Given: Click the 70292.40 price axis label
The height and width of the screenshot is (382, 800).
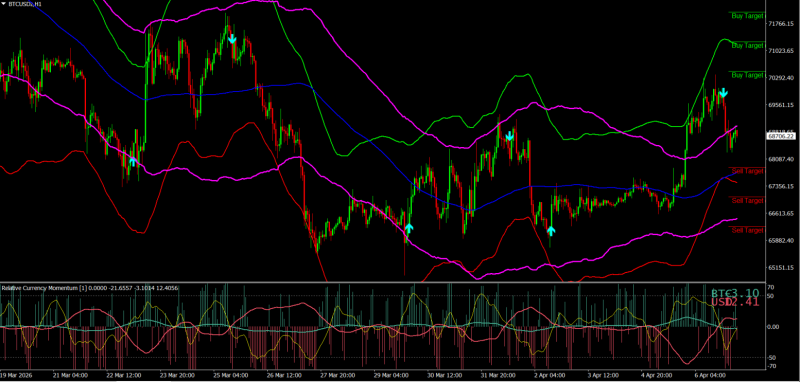Looking at the screenshot, I should pos(782,78).
